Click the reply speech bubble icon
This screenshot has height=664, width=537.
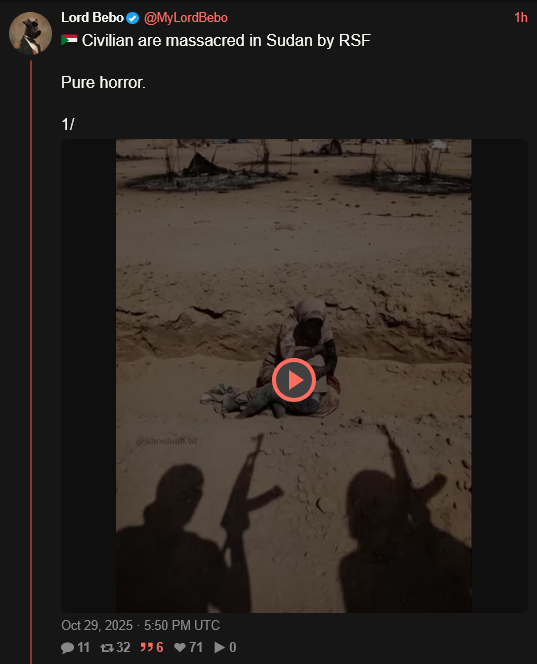67,647
